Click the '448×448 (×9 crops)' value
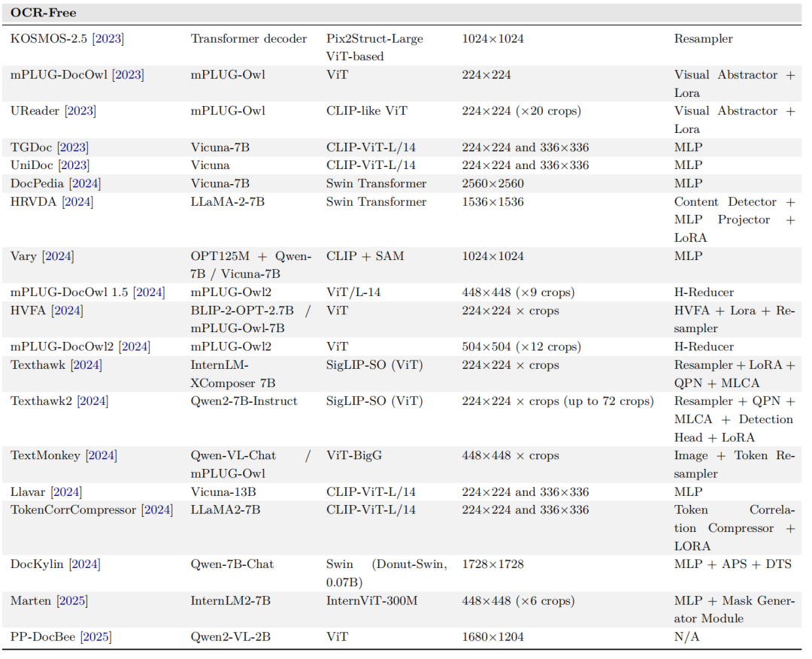The height and width of the screenshot is (659, 812). coord(518,292)
